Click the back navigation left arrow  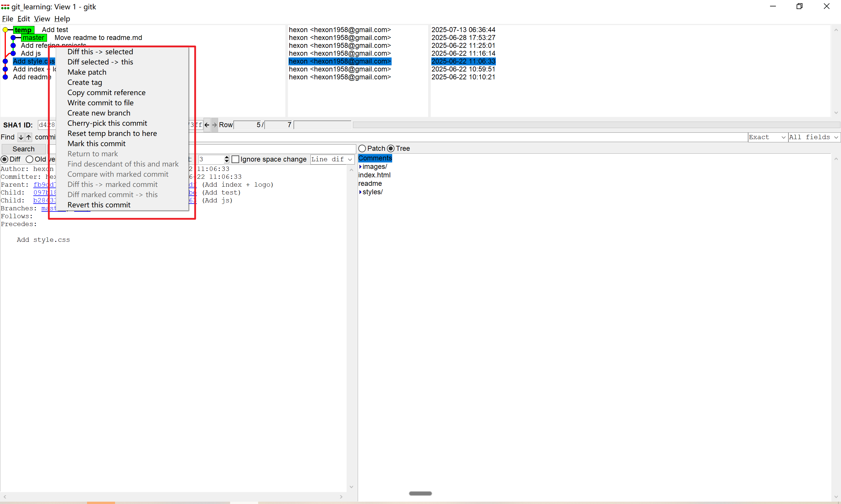[x=207, y=125]
